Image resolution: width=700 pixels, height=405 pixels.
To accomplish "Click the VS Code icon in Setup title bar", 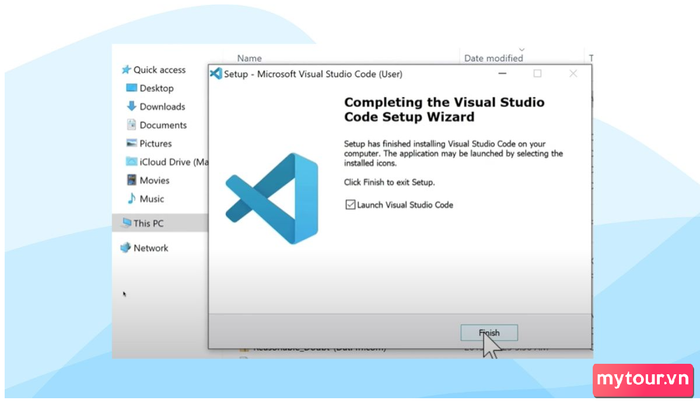I will pyautogui.click(x=216, y=74).
